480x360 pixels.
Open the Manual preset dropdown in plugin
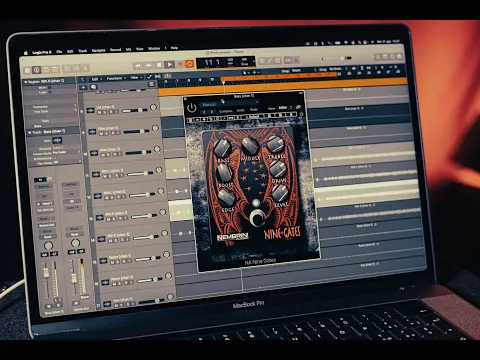tap(229, 104)
